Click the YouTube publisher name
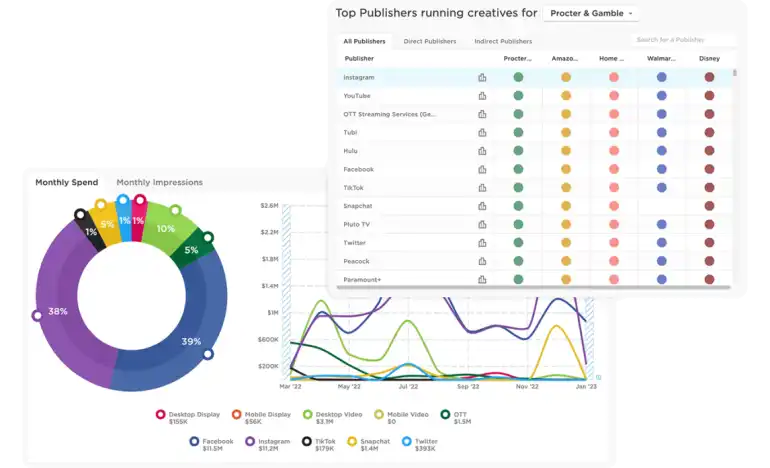Image resolution: width=770 pixels, height=468 pixels. pyautogui.click(x=357, y=96)
